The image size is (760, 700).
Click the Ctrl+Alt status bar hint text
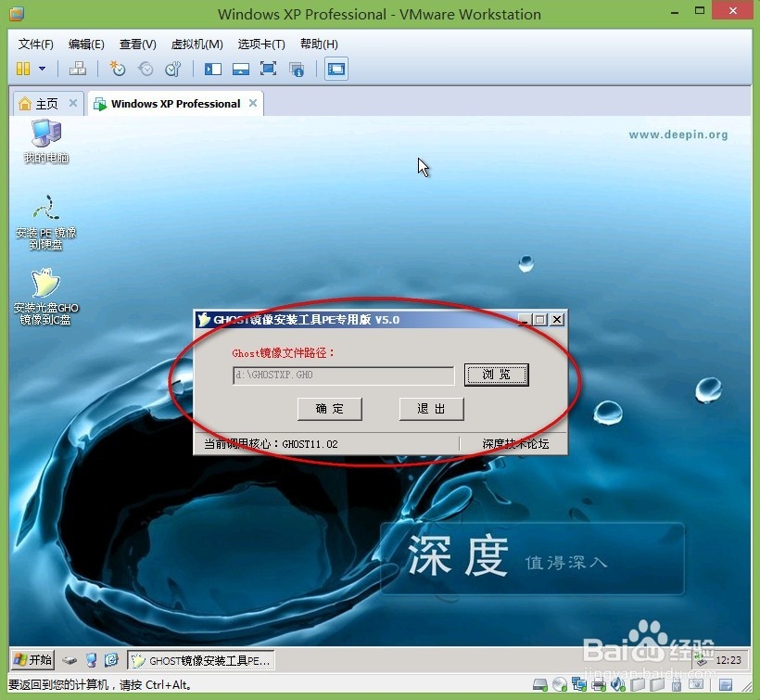pos(100,684)
